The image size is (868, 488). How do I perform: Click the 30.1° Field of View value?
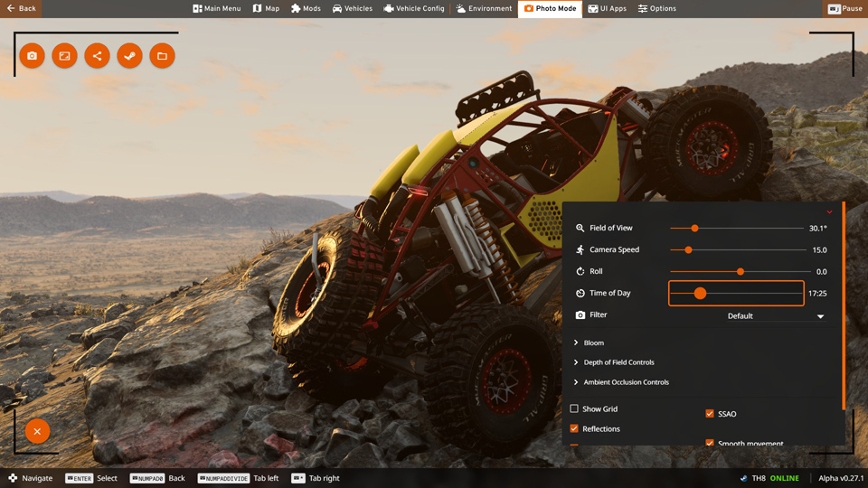coord(817,228)
